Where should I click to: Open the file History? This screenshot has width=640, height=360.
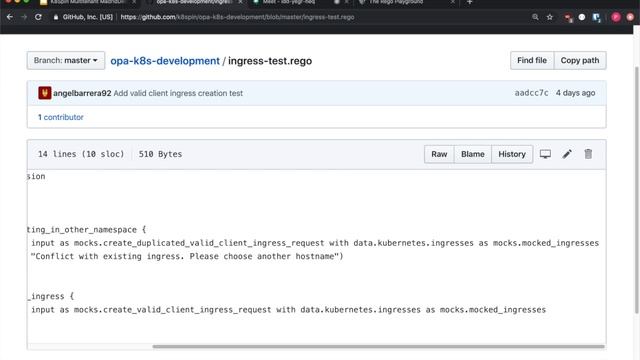coord(512,154)
